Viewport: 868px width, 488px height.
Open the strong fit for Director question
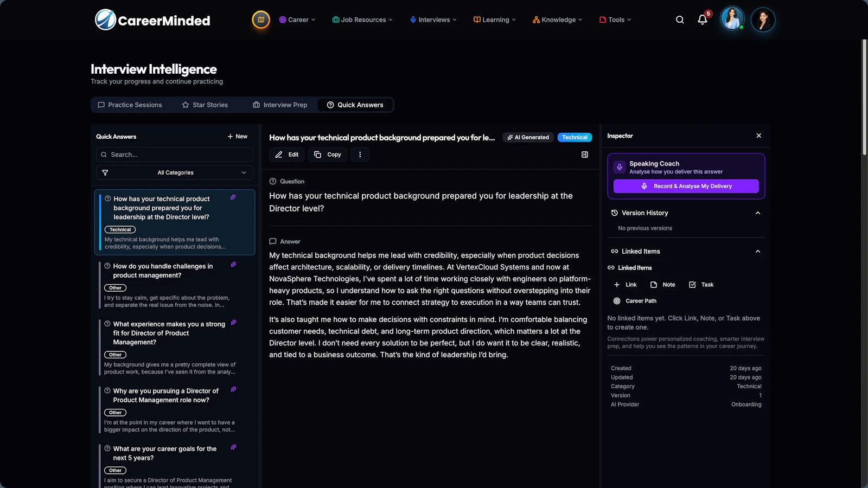click(x=175, y=348)
